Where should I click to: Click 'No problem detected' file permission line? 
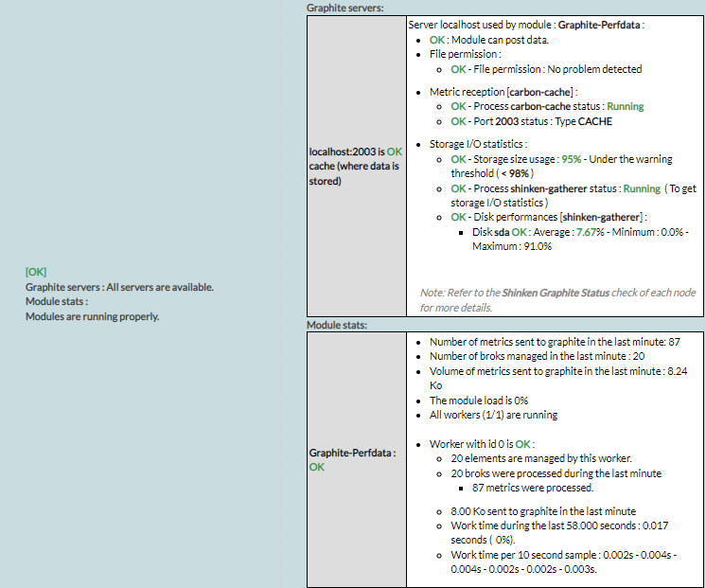(x=546, y=69)
